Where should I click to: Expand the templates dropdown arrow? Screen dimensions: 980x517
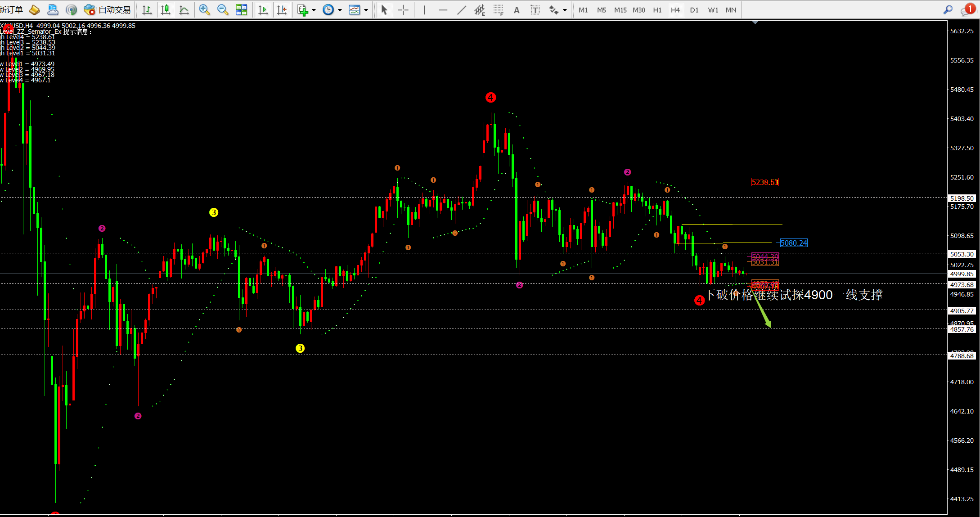click(366, 10)
